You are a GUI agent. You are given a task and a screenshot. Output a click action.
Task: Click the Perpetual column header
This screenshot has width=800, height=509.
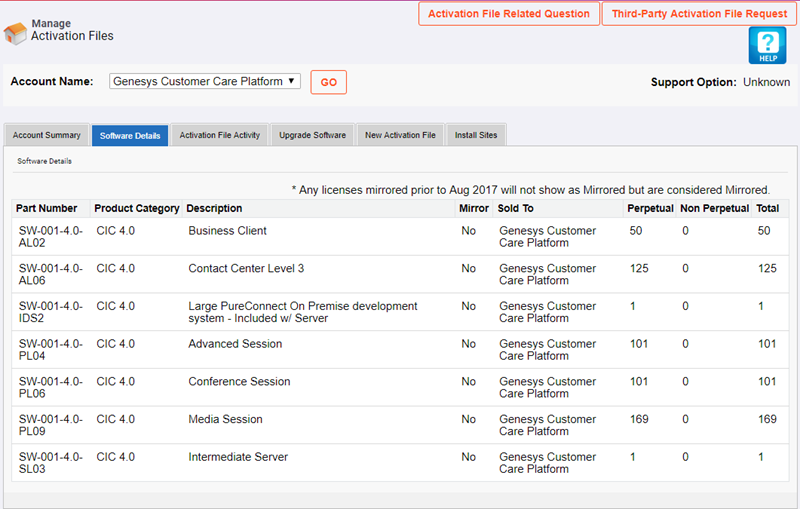click(x=651, y=208)
